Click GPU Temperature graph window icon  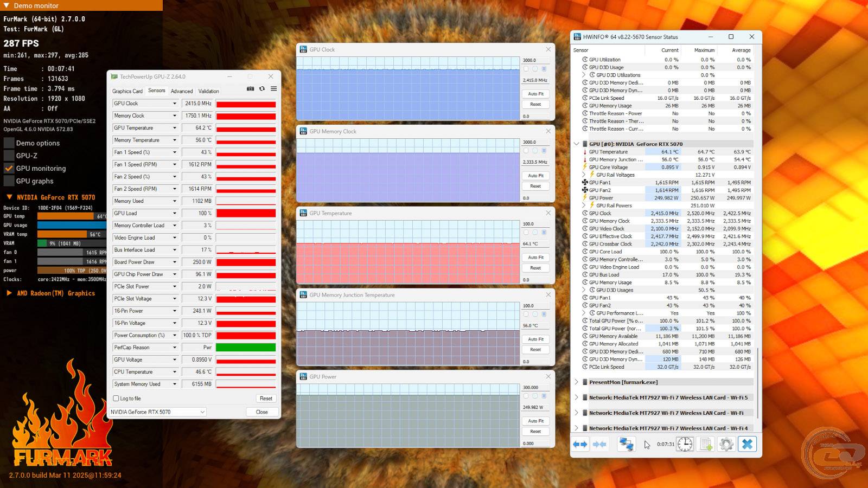(304, 213)
